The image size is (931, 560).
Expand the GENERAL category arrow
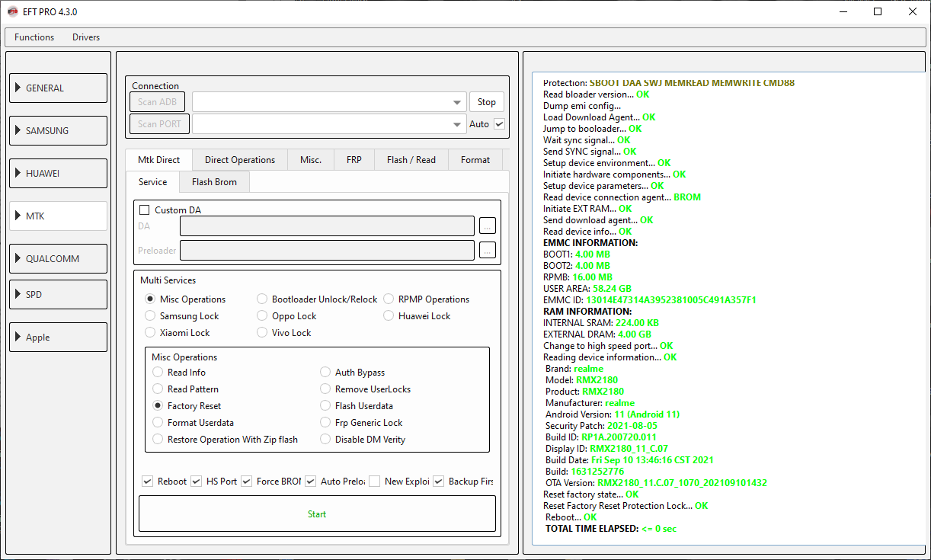pos(18,88)
